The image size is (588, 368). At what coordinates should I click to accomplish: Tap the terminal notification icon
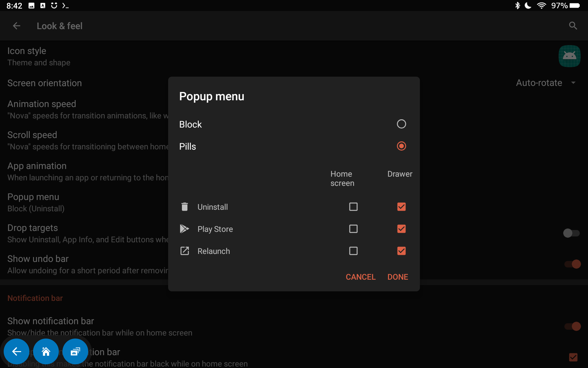[65, 6]
